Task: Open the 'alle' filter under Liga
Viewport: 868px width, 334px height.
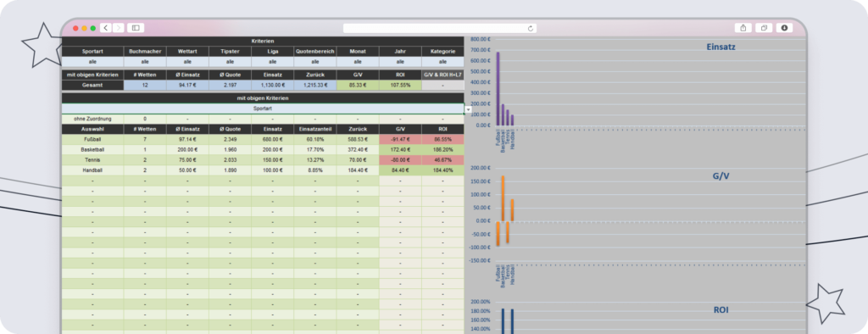Action: (x=273, y=62)
